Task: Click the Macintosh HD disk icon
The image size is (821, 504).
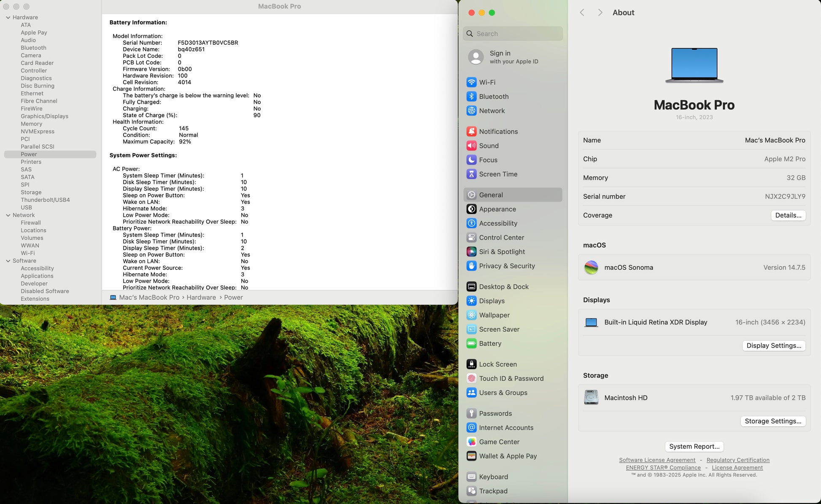Action: click(591, 398)
